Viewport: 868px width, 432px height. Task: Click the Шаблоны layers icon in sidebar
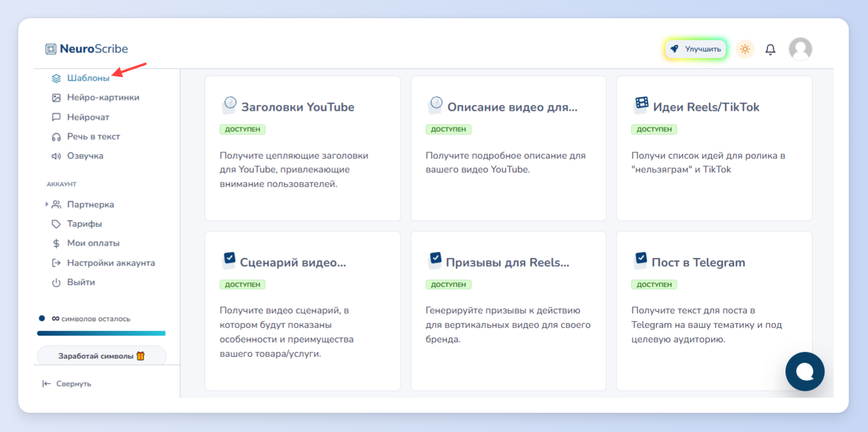click(56, 78)
